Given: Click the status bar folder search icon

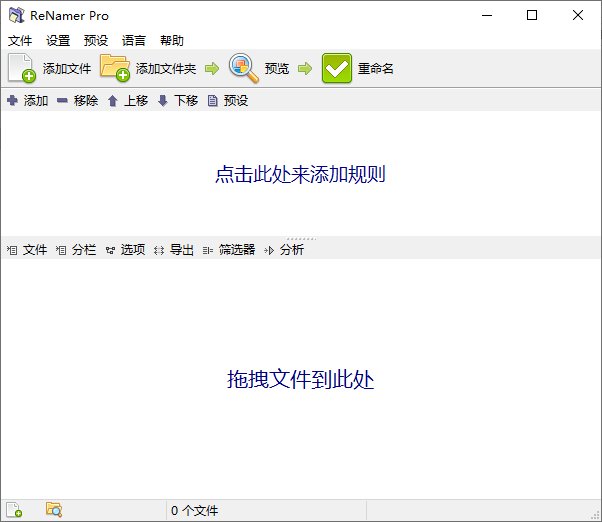Looking at the screenshot, I should [x=54, y=510].
